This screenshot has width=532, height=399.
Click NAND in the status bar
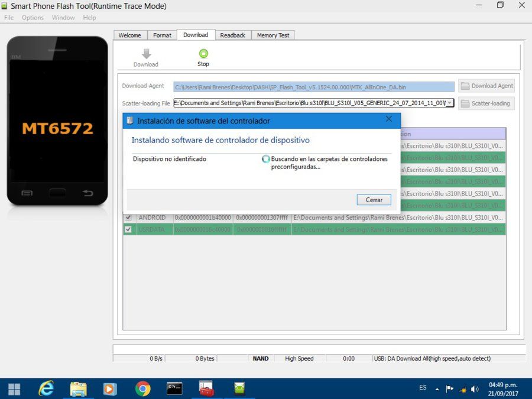[x=261, y=358]
